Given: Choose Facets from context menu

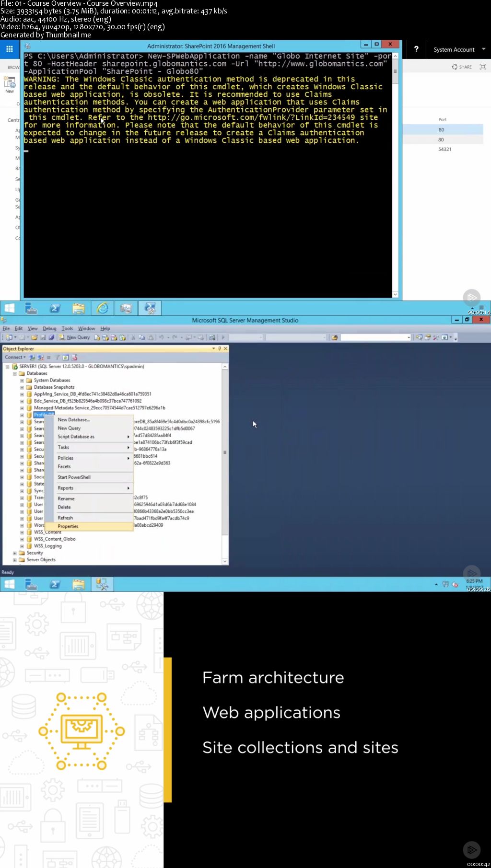Looking at the screenshot, I should click(x=90, y=466).
